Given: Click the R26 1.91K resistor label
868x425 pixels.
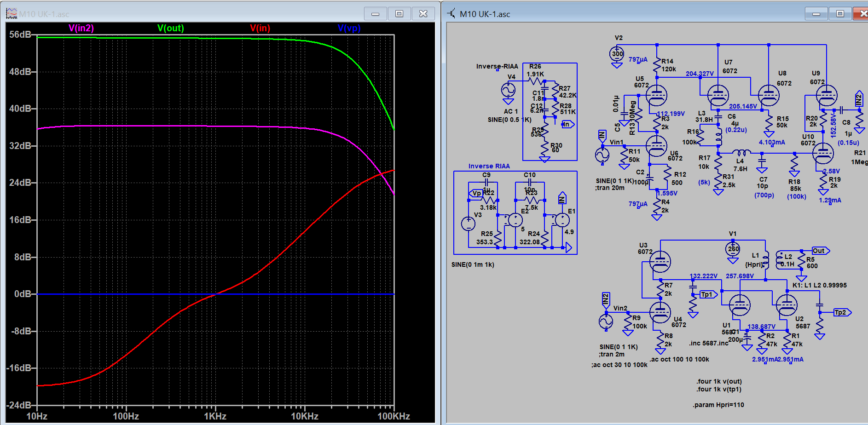Looking at the screenshot, I should [x=535, y=70].
